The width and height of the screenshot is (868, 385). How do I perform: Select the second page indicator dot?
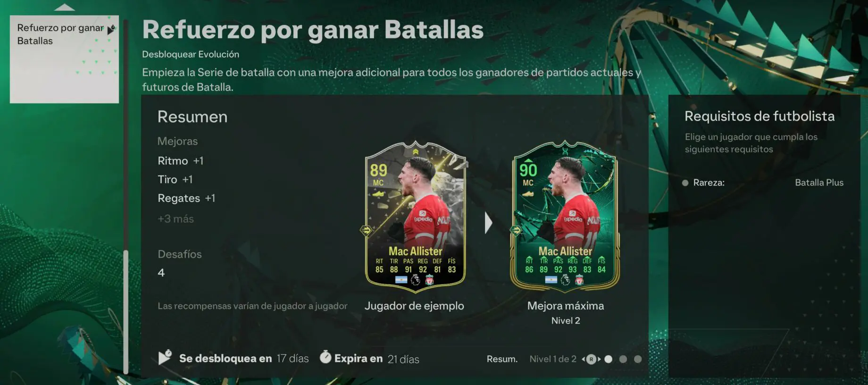623,359
